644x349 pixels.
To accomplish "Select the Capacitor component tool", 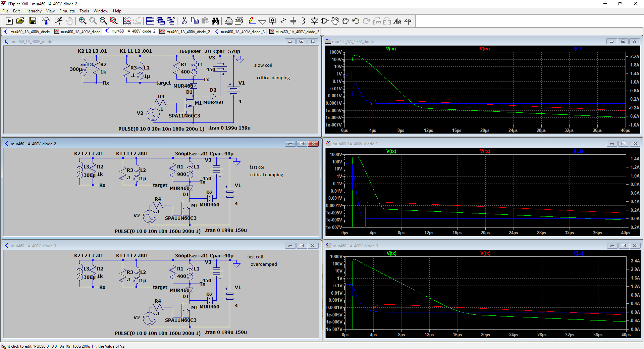I will click(293, 21).
